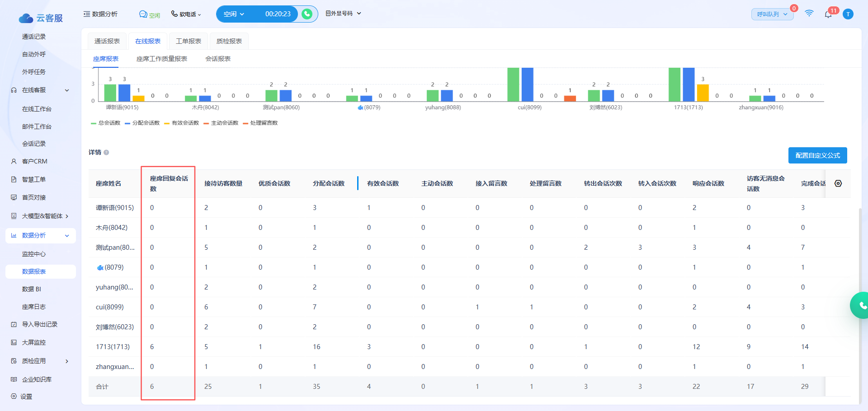
Task: Open the 空闲 status dropdown
Action: (x=234, y=14)
